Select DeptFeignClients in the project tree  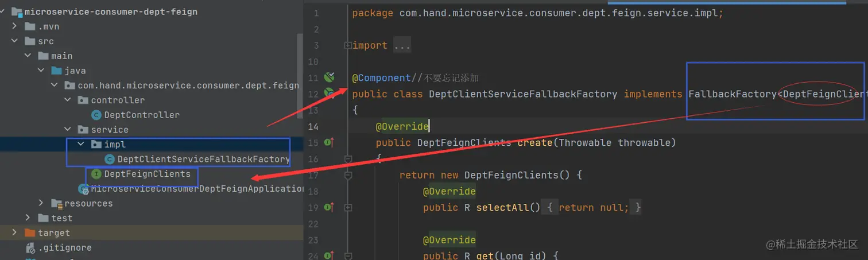pos(147,174)
